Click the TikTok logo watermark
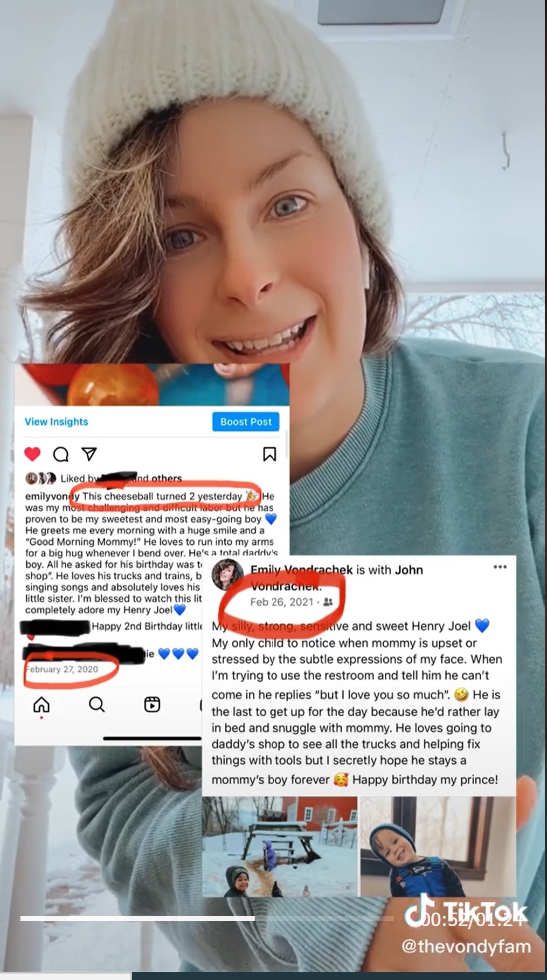547x980 pixels. tap(467, 912)
